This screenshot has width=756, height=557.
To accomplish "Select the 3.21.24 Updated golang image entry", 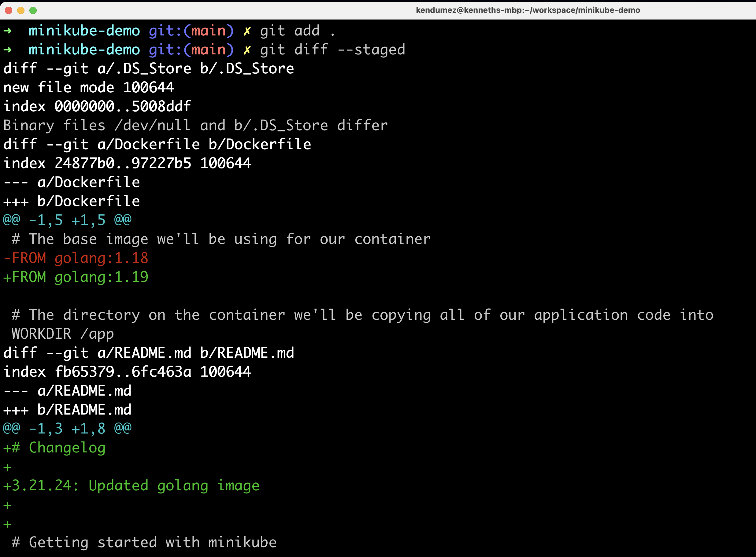I will pos(131,485).
